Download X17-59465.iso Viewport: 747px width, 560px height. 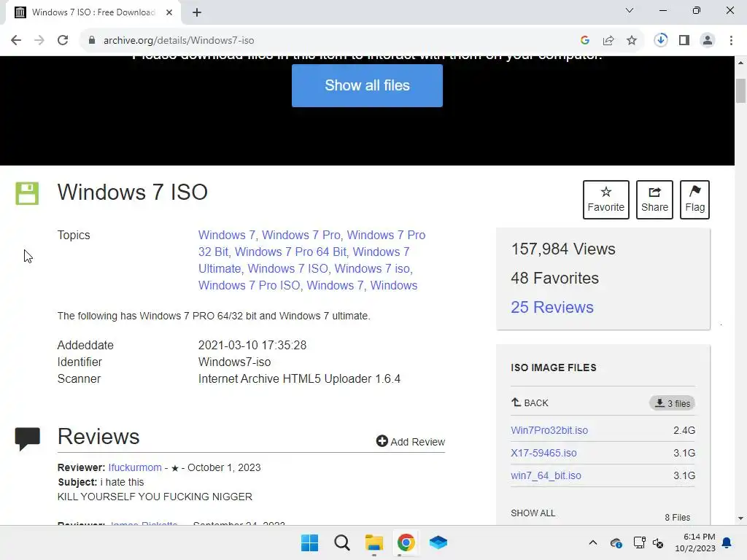(x=543, y=453)
